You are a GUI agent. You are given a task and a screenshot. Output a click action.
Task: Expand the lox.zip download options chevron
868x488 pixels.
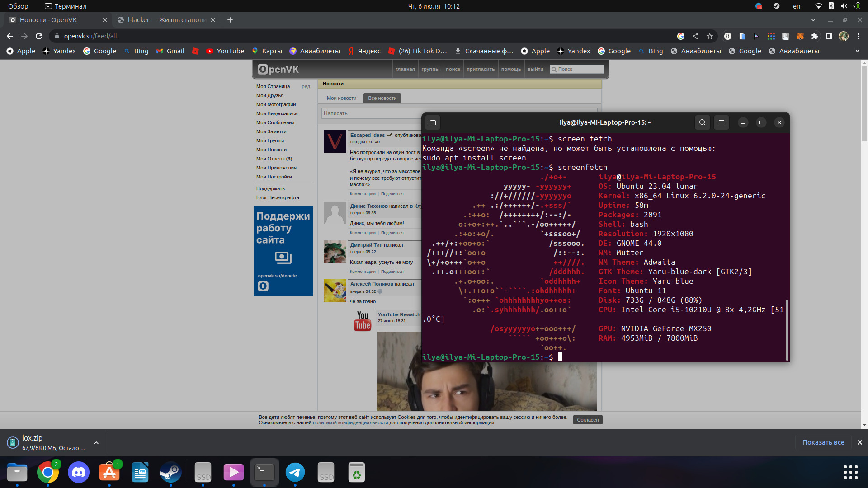(96, 443)
